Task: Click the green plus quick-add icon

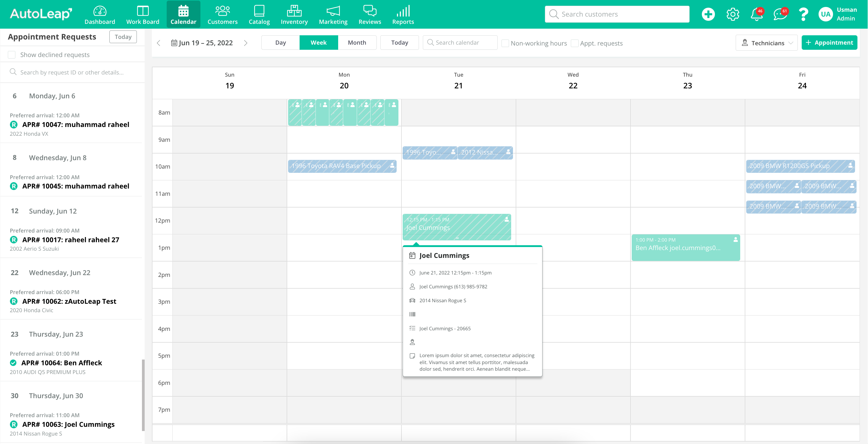Action: 708,14
